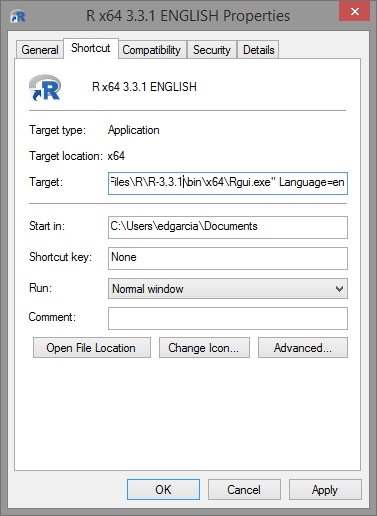Select the Shortcut tab
The image size is (377, 516).
90,48
